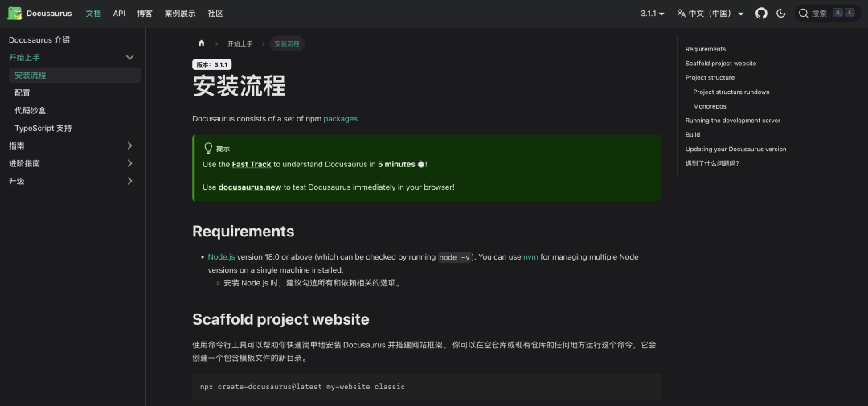This screenshot has width=868, height=406.
Task: Jump to Project structure rundown in contents
Action: [x=731, y=92]
